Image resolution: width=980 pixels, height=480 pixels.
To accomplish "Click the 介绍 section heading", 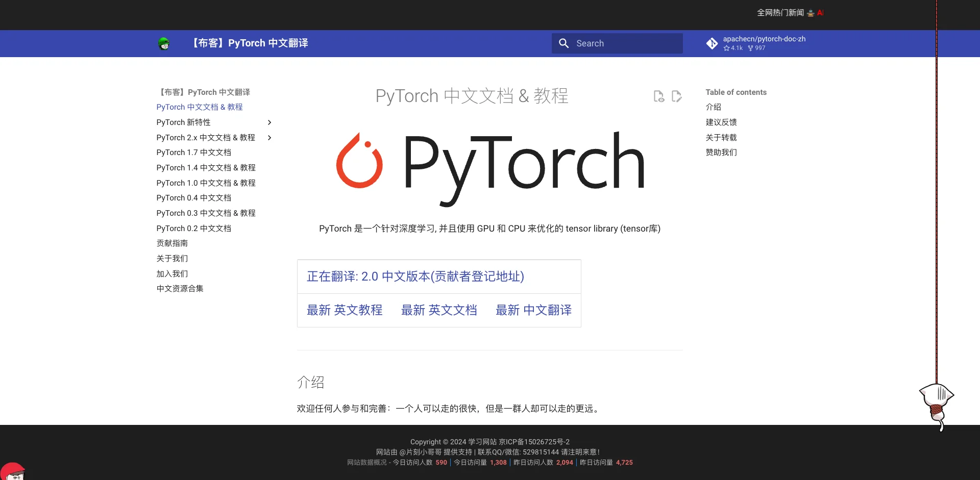I will pyautogui.click(x=311, y=383).
